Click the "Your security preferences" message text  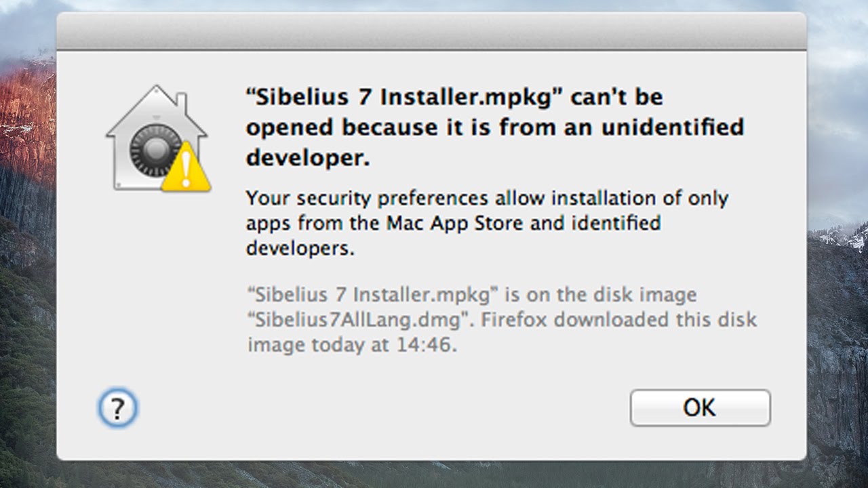[x=366, y=199]
